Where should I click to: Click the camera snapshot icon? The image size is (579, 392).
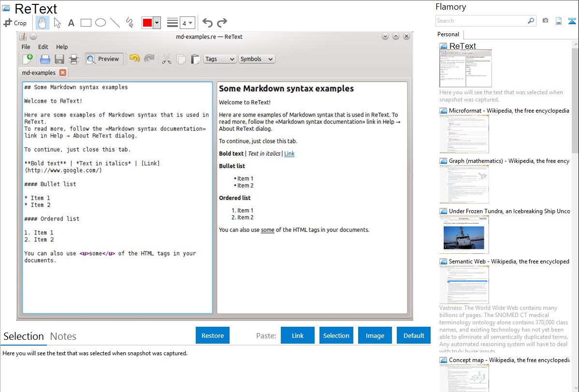[x=545, y=21]
